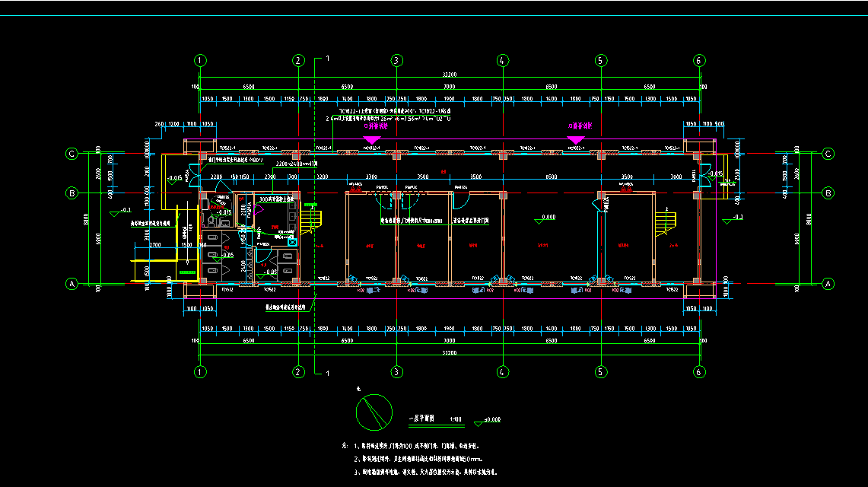Image resolution: width=868 pixels, height=487 pixels.
Task: Click the bottom-right axis bubble labeled A
Action: pyautogui.click(x=828, y=283)
